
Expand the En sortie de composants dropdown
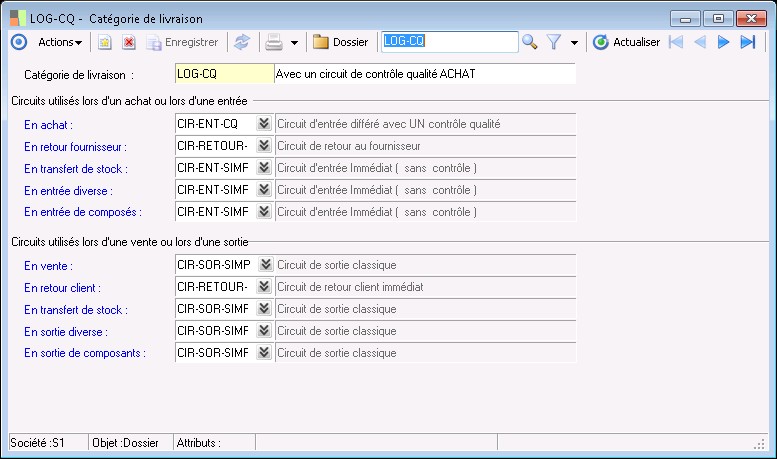(x=264, y=352)
